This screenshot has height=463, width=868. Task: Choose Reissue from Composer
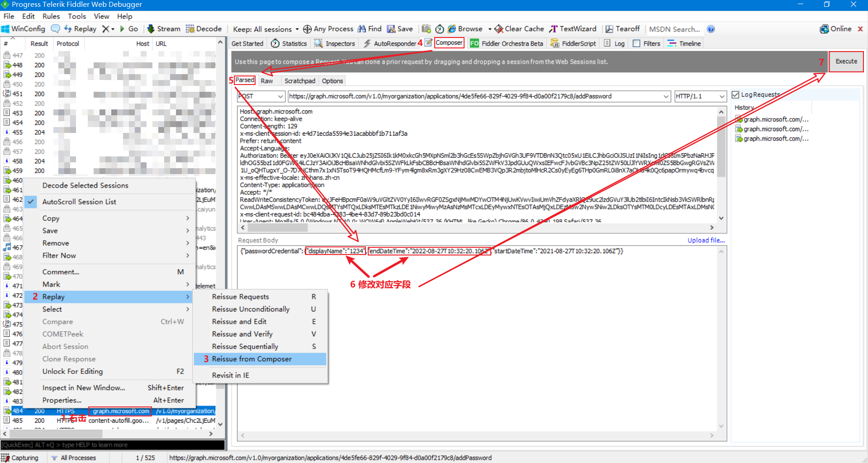(260, 359)
